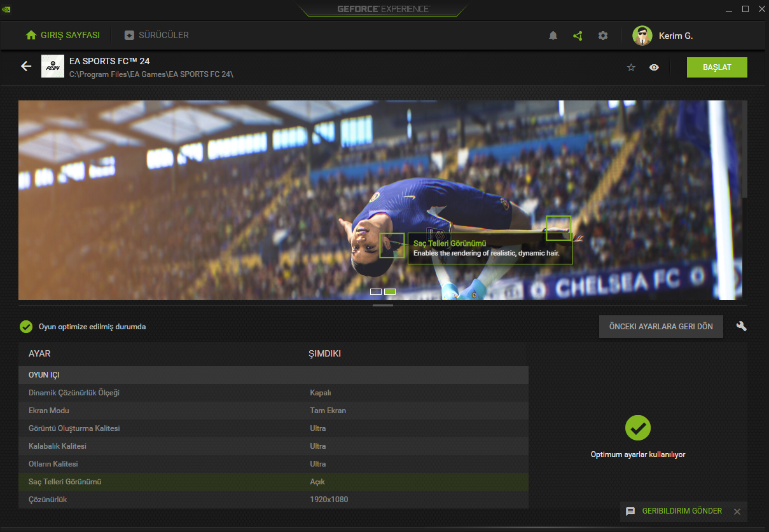The width and height of the screenshot is (769, 532).
Task: Click the large optimum settings checkmark
Action: 638,428
